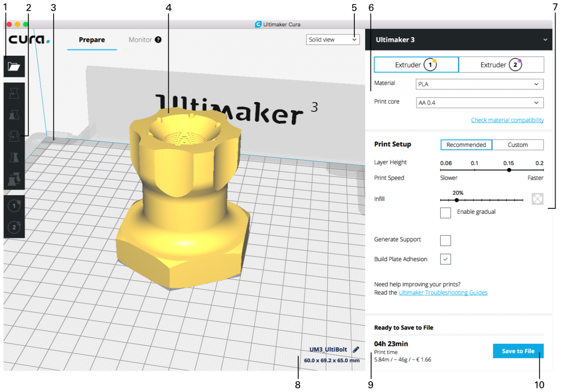
Task: Select the Mirror tool
Action: tap(14, 157)
